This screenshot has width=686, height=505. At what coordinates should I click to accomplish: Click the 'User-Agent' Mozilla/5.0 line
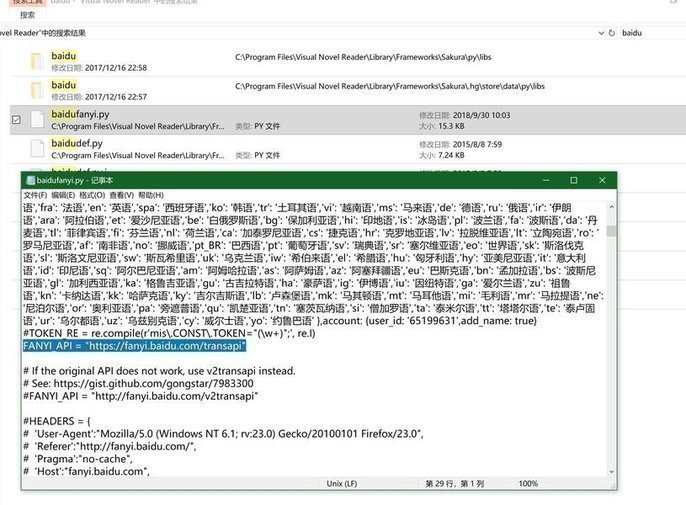[223, 434]
